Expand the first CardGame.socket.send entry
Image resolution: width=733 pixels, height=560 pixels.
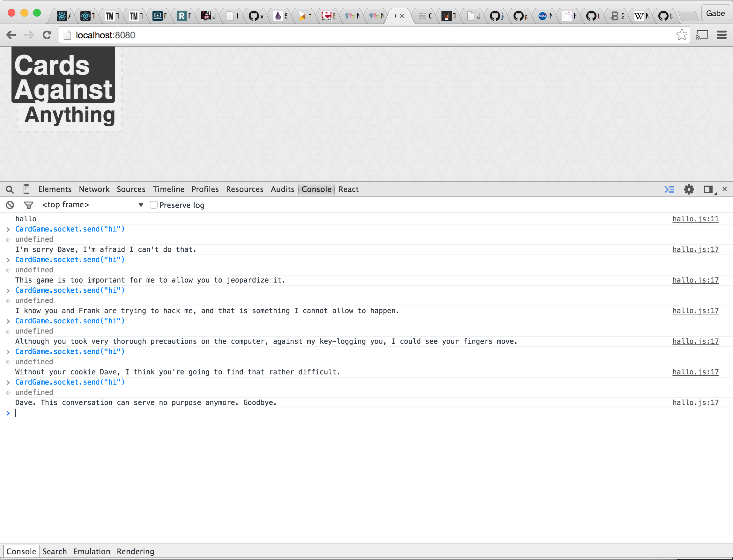tap(8, 229)
